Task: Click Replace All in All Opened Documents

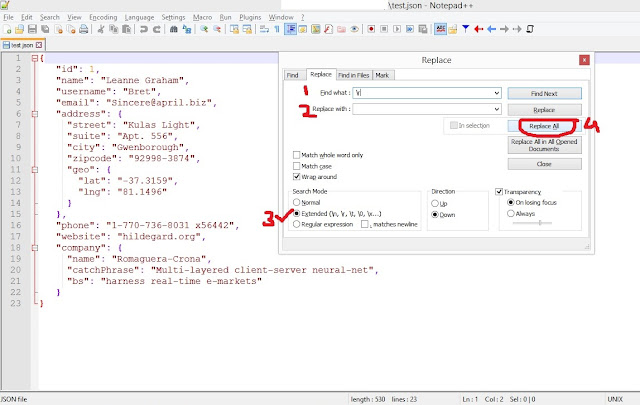Action: (544, 145)
